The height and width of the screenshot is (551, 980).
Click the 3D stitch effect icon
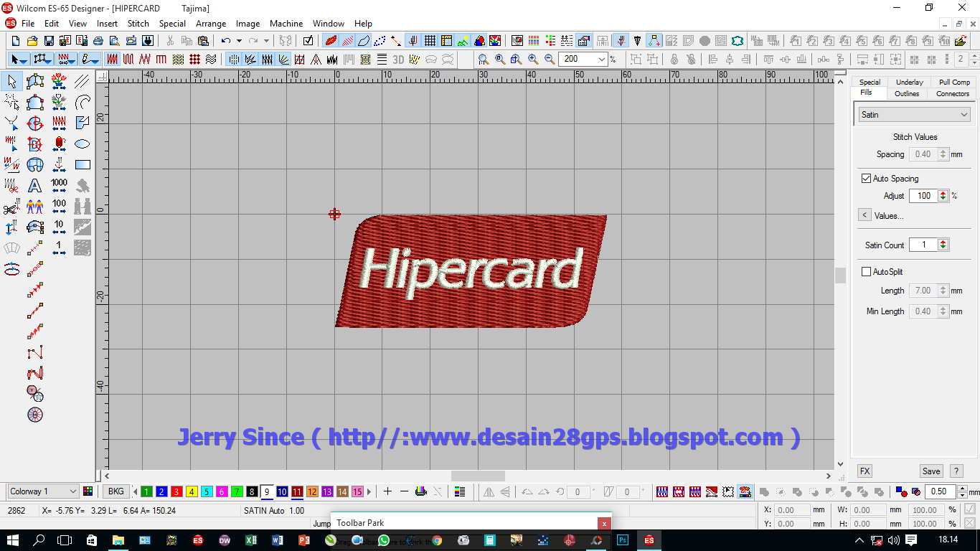[398, 60]
